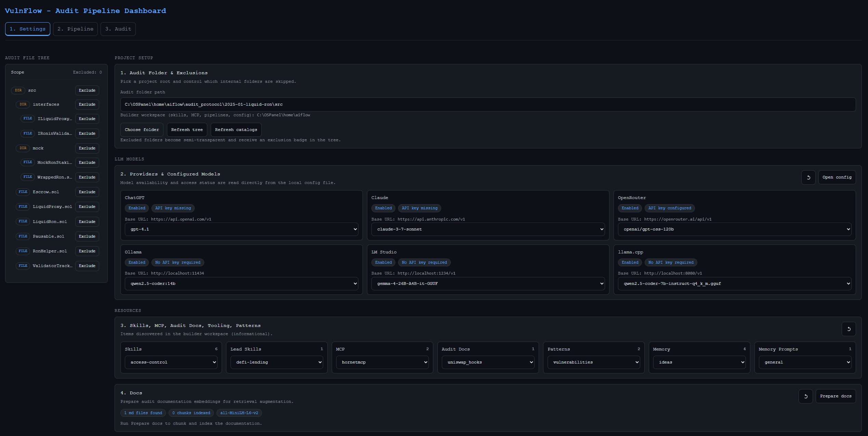The image size is (868, 436).
Task: Refresh the Skills, MCP resources list icon
Action: (849, 329)
